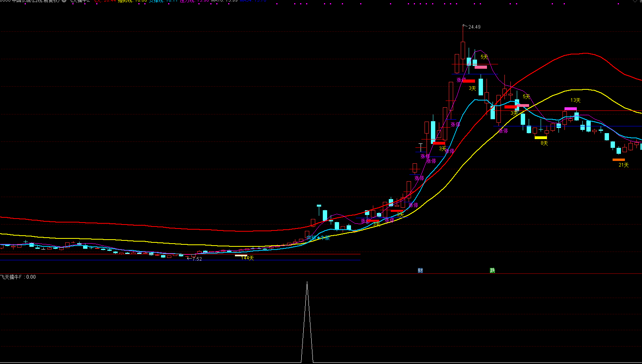Click the orange bar above 21天

(x=619, y=160)
